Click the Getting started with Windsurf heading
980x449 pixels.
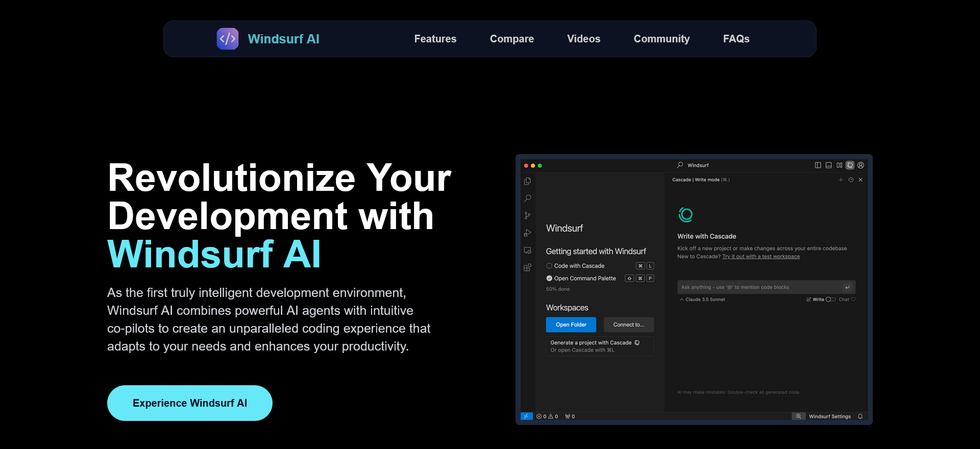click(596, 252)
